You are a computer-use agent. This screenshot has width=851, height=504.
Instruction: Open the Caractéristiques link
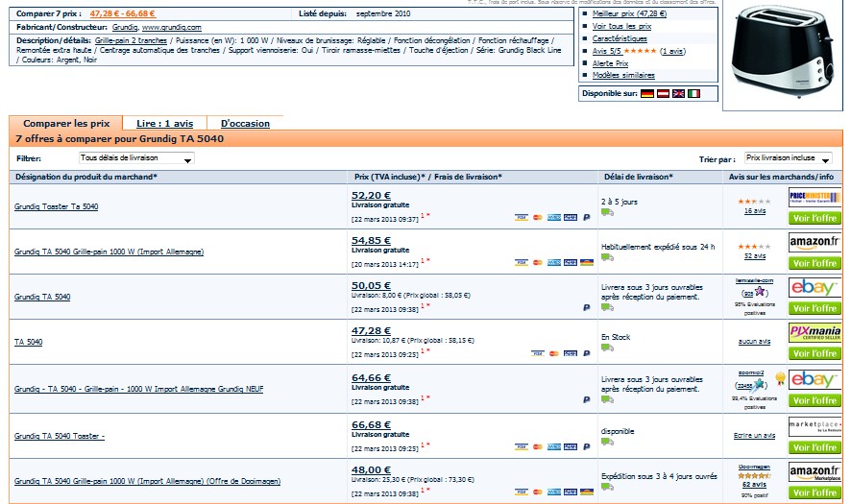pos(620,38)
